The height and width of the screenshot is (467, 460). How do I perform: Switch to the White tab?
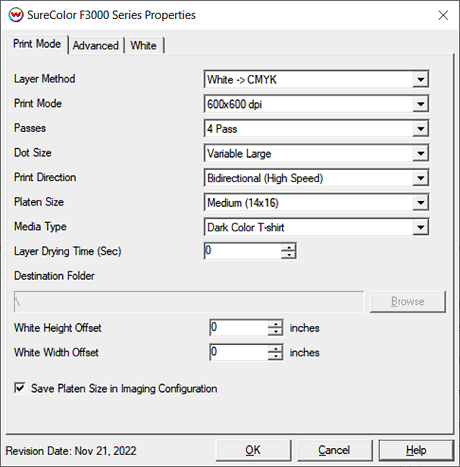(x=143, y=45)
